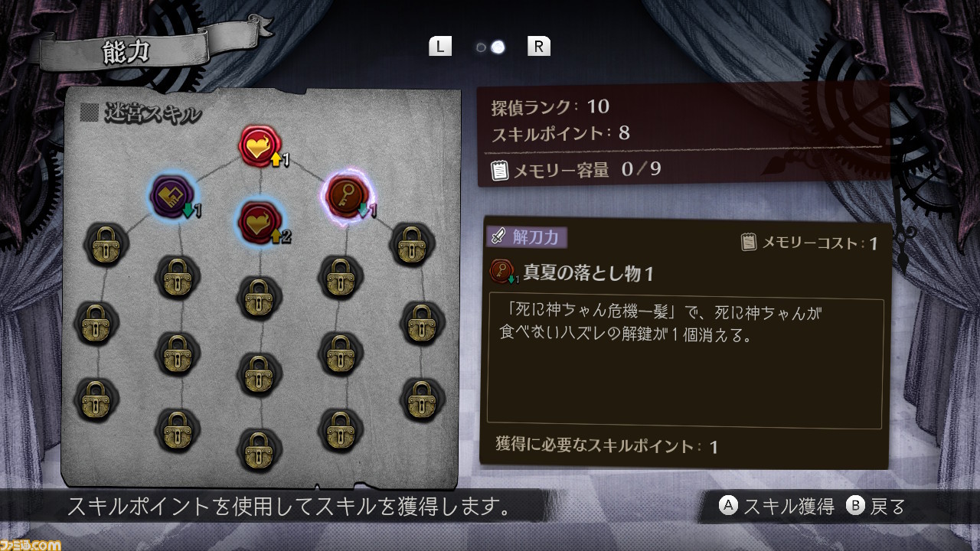Select the second page indicator dot
Image resolution: width=980 pixels, height=551 pixels.
[498, 47]
